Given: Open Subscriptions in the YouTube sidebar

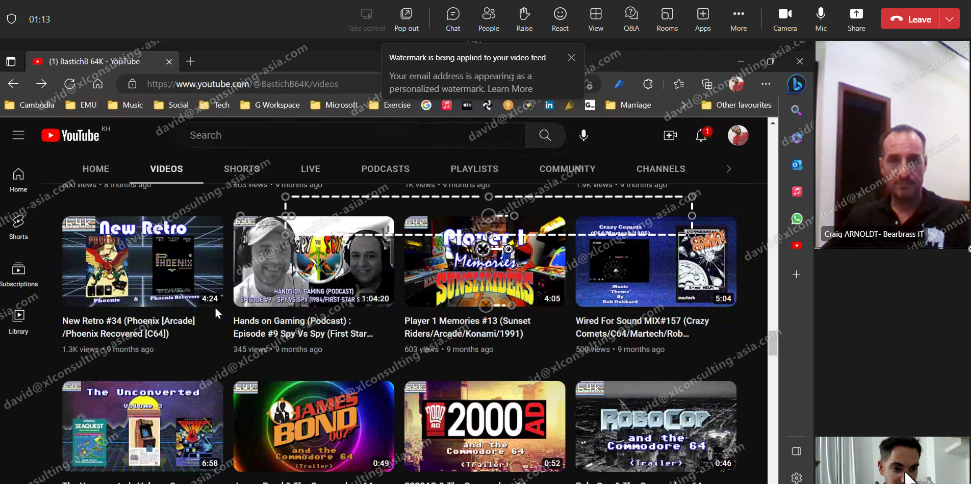Looking at the screenshot, I should pos(19,275).
